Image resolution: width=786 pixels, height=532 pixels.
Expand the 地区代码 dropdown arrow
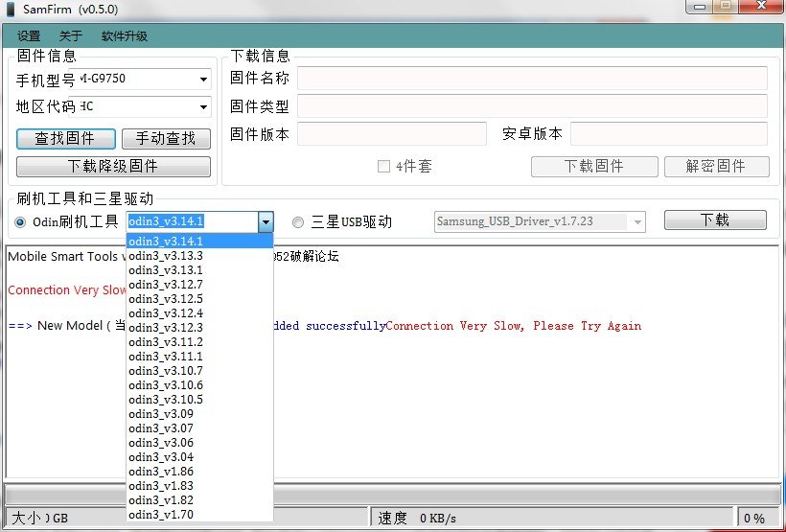click(x=203, y=106)
